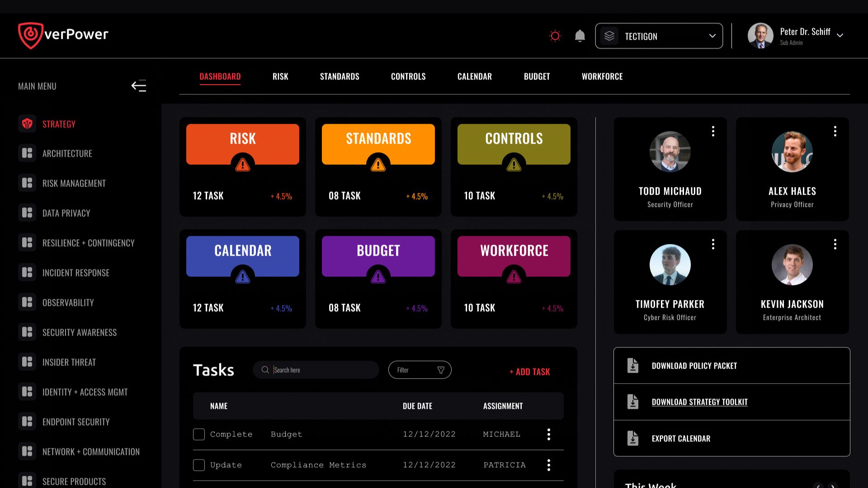Collapse the main menu sidebar arrow
This screenshot has width=868, height=488.
point(139,86)
